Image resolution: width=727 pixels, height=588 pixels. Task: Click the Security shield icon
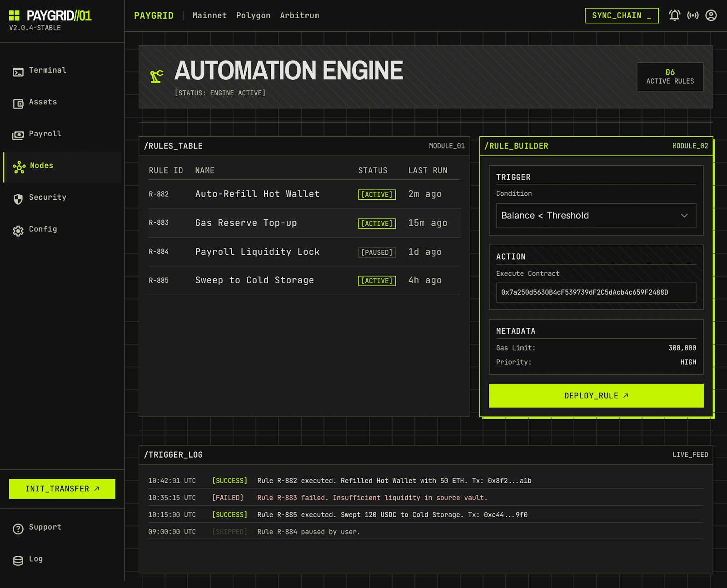18,199
